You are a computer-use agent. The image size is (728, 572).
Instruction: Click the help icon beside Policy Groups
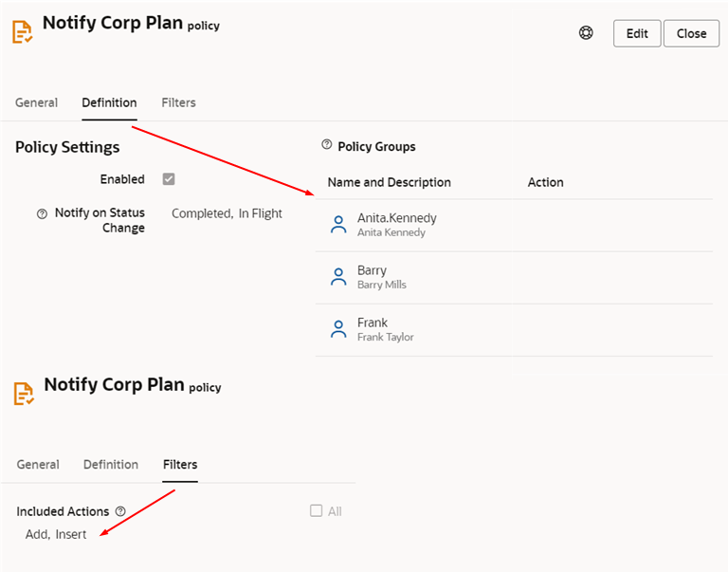click(327, 145)
